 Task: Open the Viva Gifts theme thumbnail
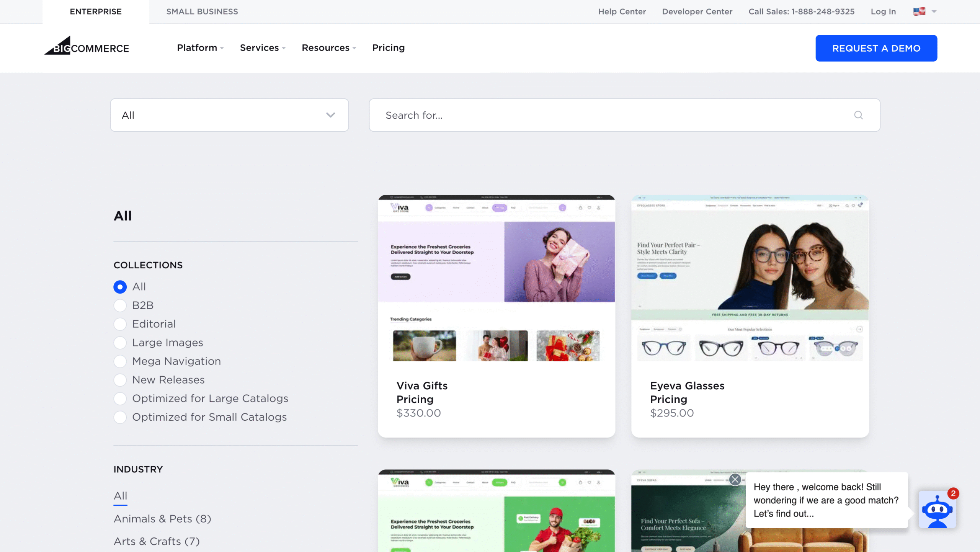pos(496,279)
